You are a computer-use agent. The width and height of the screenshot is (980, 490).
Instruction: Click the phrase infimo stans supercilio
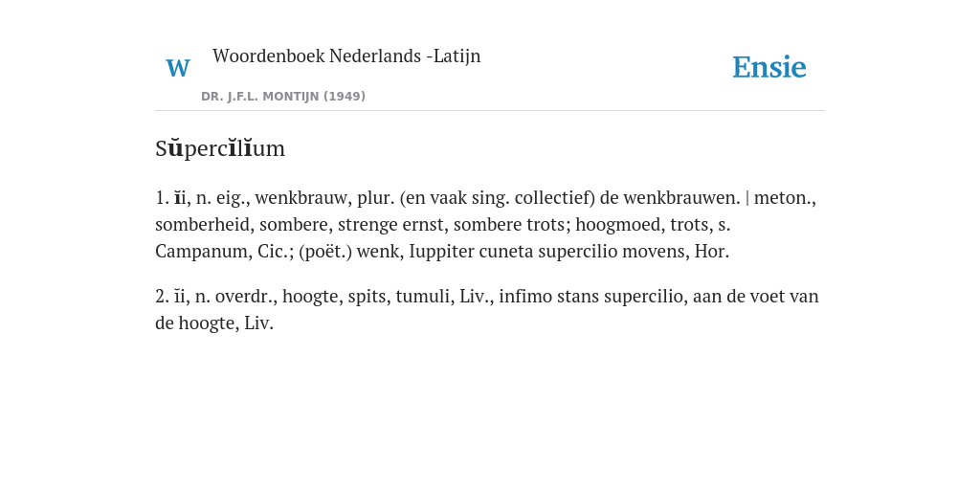[591, 297]
